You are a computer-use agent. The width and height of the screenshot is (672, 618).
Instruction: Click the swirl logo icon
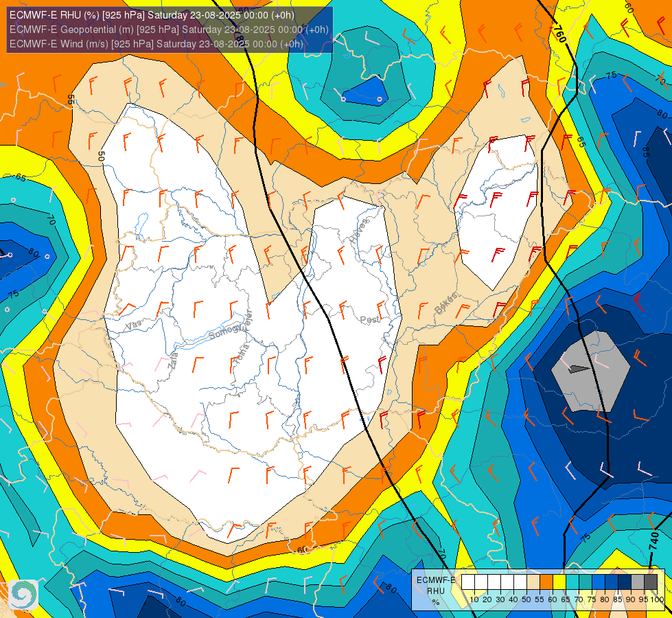tap(23, 594)
